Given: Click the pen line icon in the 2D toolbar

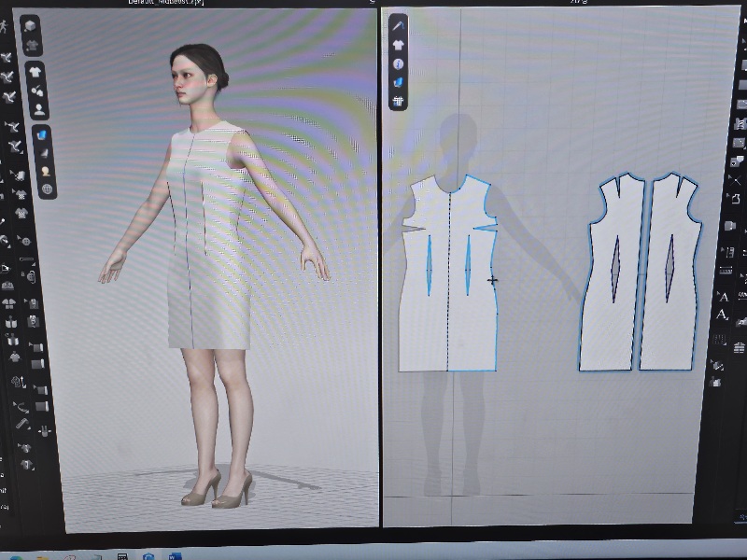Looking at the screenshot, I should pyautogui.click(x=399, y=26).
